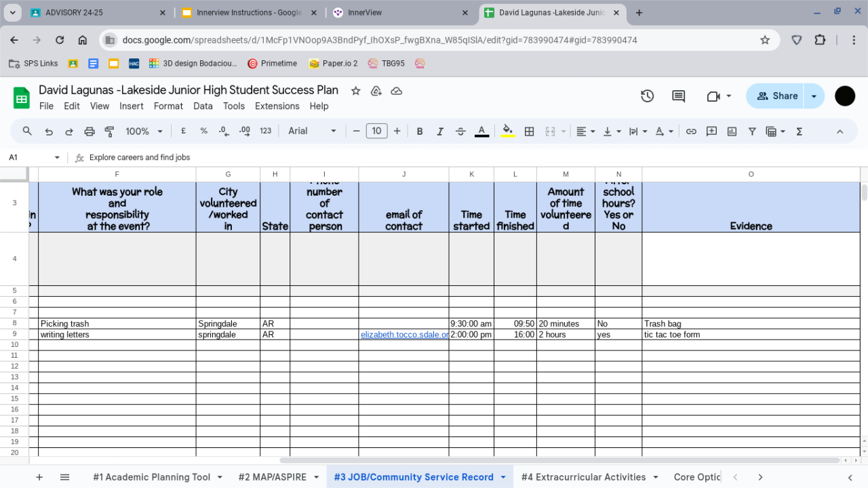Image resolution: width=868 pixels, height=488 pixels.
Task: Switch to #4 Extracurricular Activities sheet tab
Action: pos(583,477)
